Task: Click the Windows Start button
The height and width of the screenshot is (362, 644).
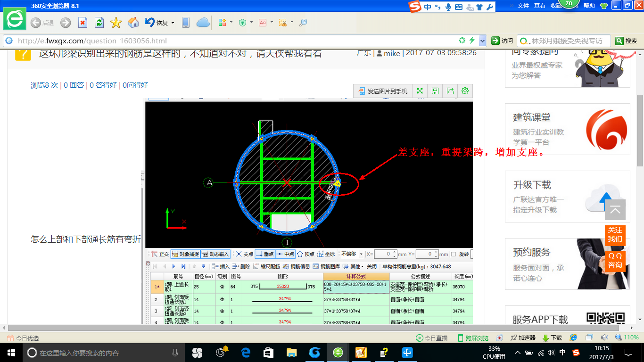Action: coord(11,353)
